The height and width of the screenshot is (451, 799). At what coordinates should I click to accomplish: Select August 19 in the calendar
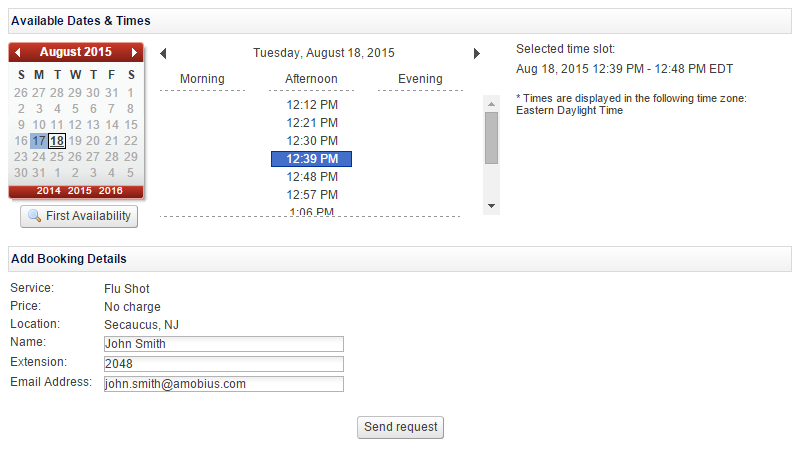(75, 141)
